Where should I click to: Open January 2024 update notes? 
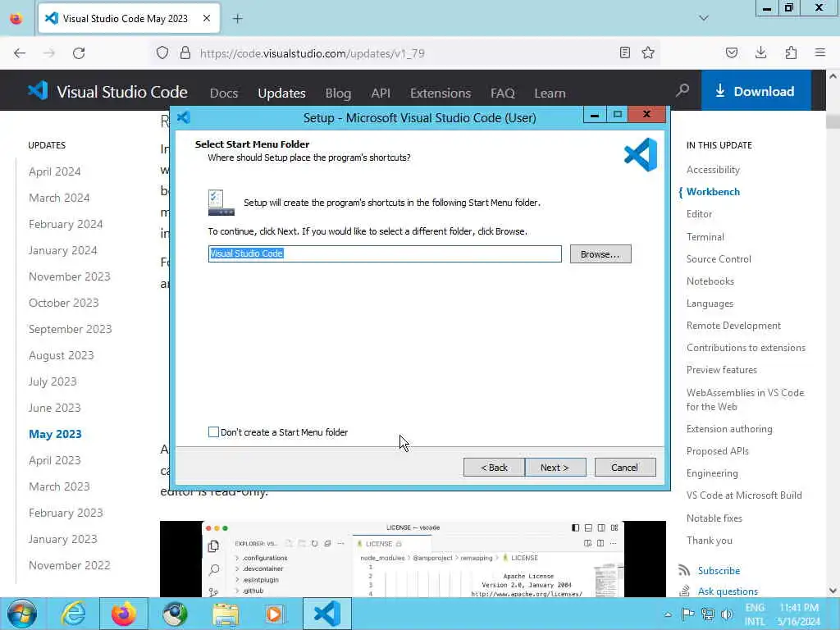(x=62, y=250)
